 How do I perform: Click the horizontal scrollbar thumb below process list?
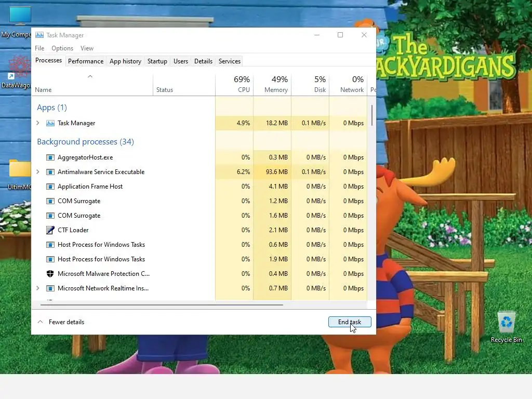point(162,304)
